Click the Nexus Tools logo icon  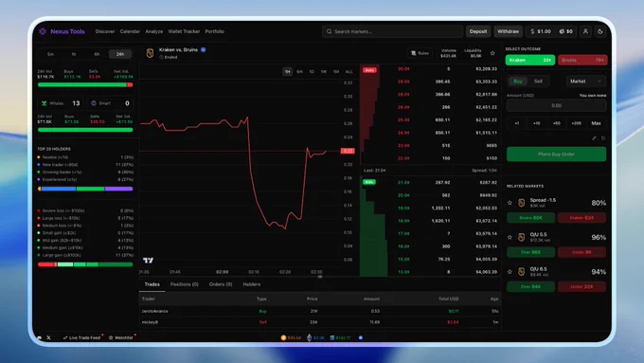[x=43, y=31]
